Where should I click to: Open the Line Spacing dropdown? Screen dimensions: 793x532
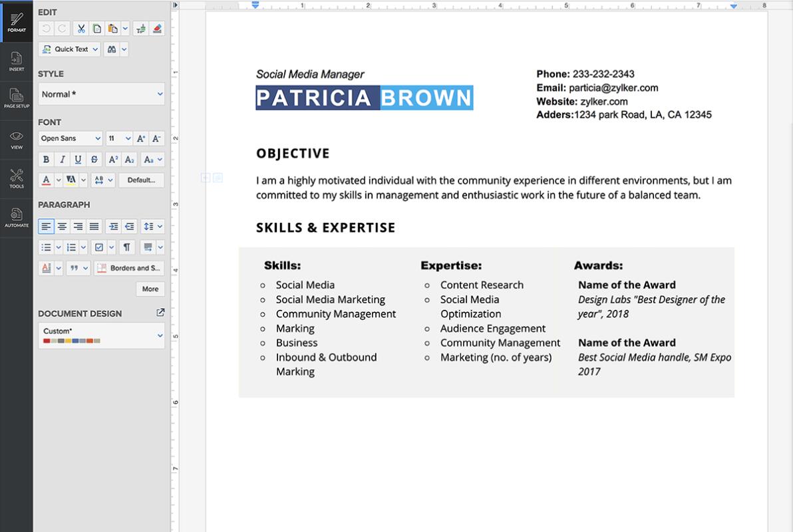click(x=152, y=226)
